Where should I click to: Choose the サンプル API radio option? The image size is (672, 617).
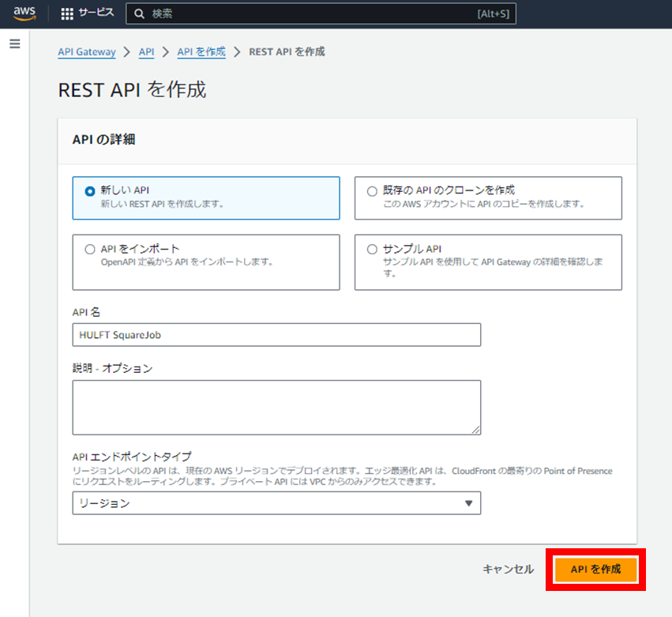372,249
